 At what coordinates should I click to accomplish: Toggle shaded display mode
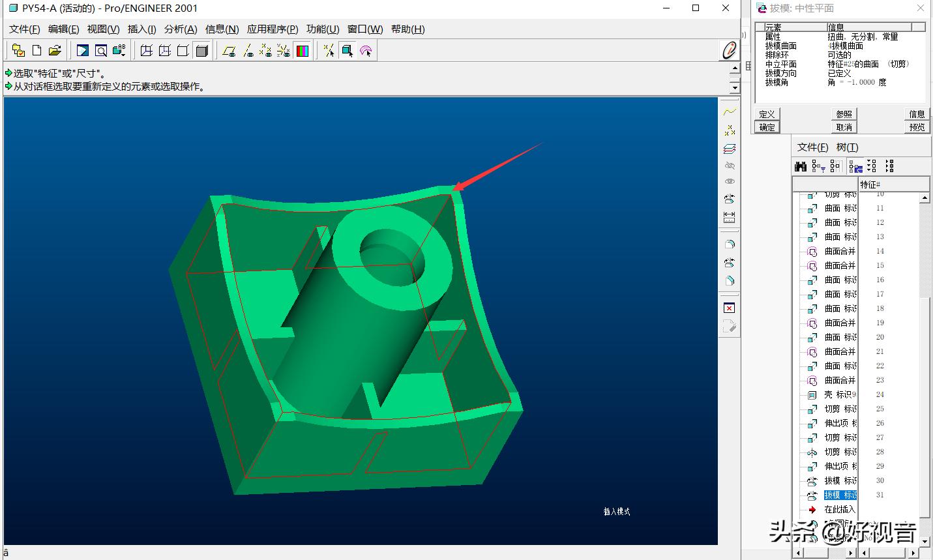(x=202, y=51)
